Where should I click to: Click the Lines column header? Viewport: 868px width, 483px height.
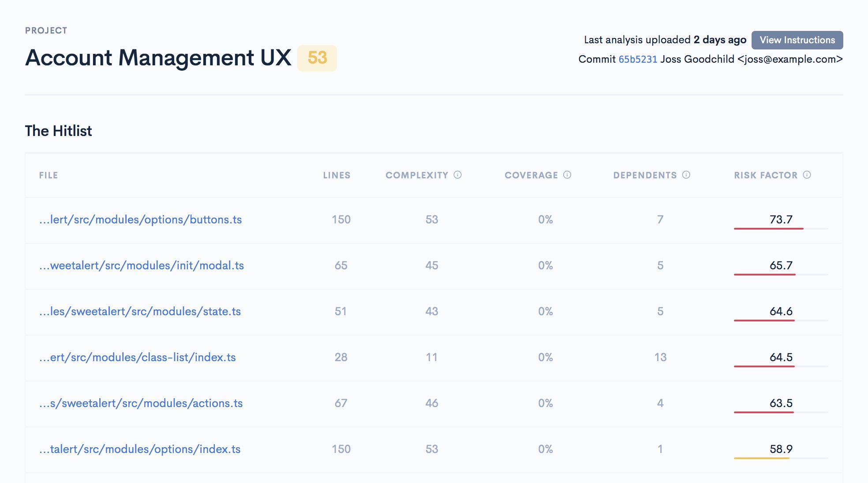pyautogui.click(x=337, y=175)
